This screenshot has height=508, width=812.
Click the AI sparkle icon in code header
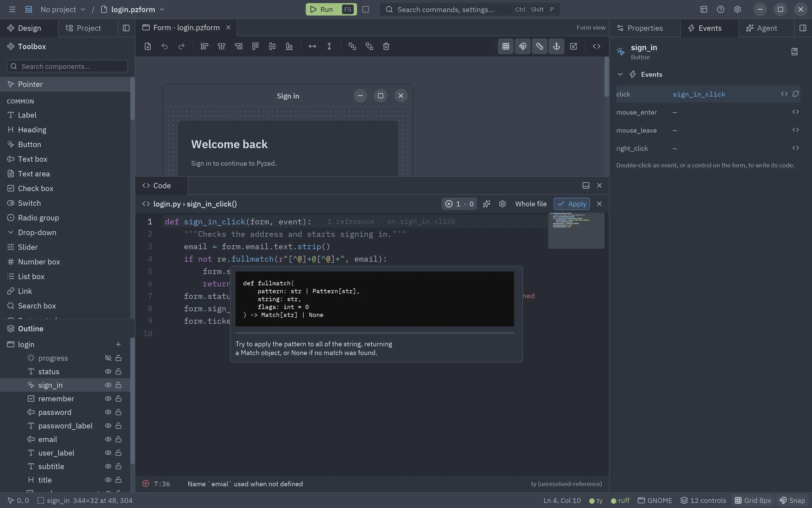(487, 204)
